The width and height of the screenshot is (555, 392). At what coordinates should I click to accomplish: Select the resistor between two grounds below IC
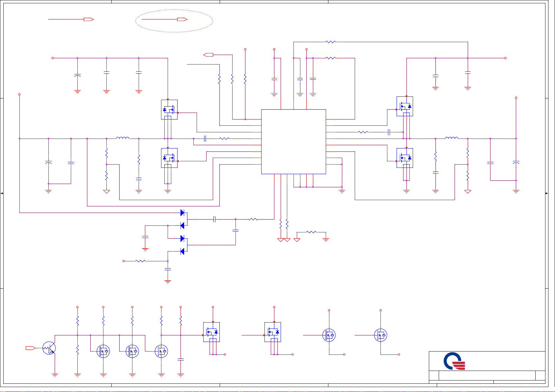(x=311, y=232)
